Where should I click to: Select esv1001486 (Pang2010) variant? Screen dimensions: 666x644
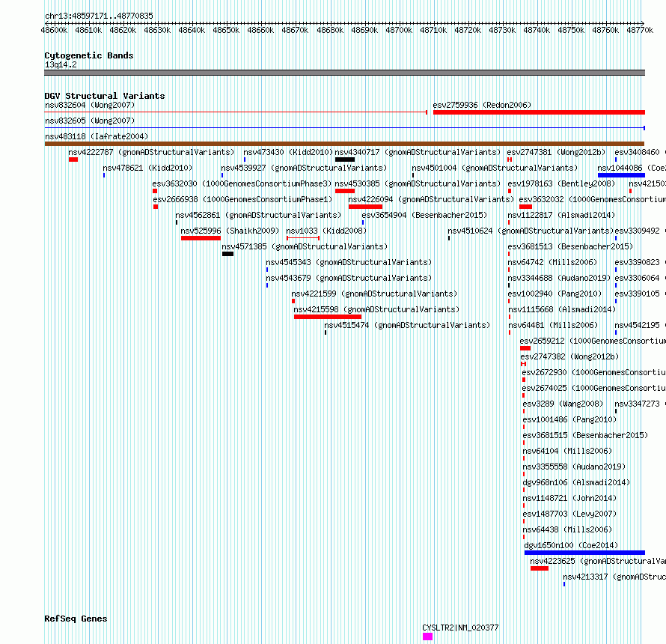[x=569, y=419]
